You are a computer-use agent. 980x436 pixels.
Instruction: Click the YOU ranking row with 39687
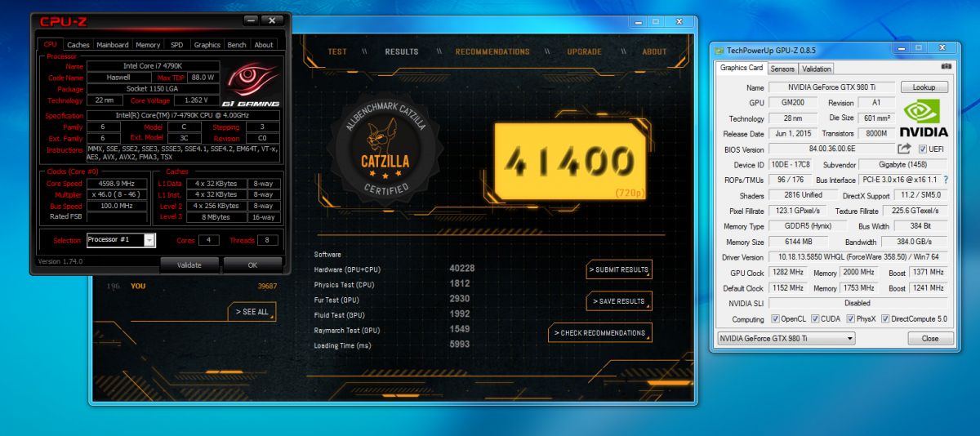click(193, 287)
